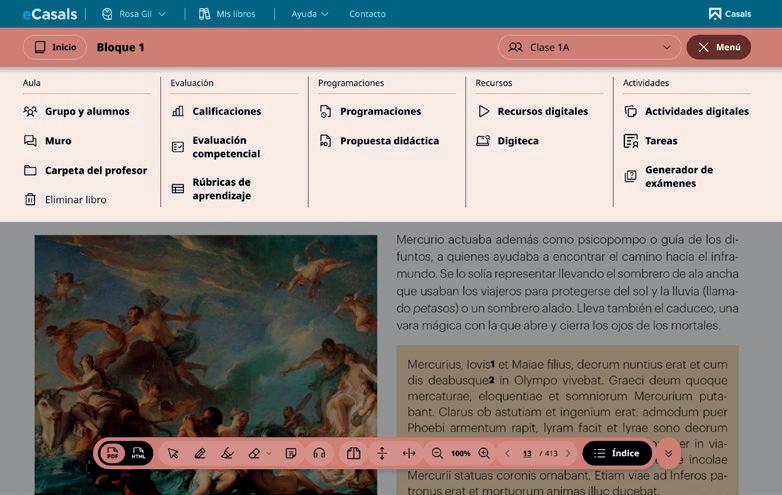Viewport: 782px width, 495px height.
Task: Click the Grupo y alumnos people icon
Action: [x=30, y=111]
